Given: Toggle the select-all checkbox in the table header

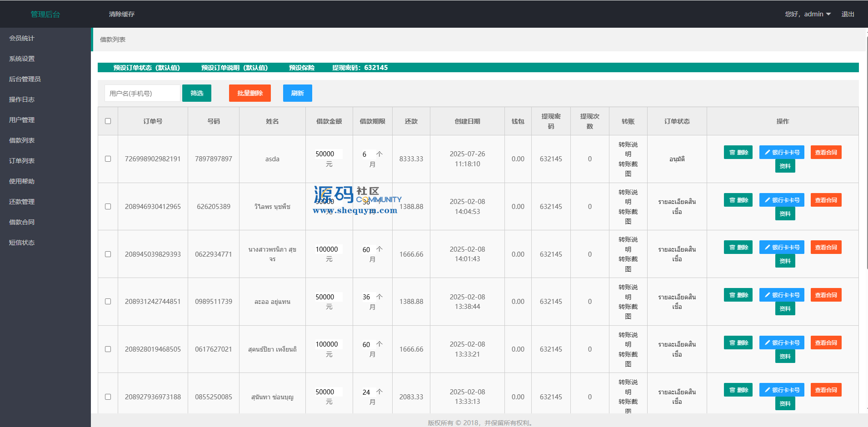Looking at the screenshot, I should (x=108, y=121).
